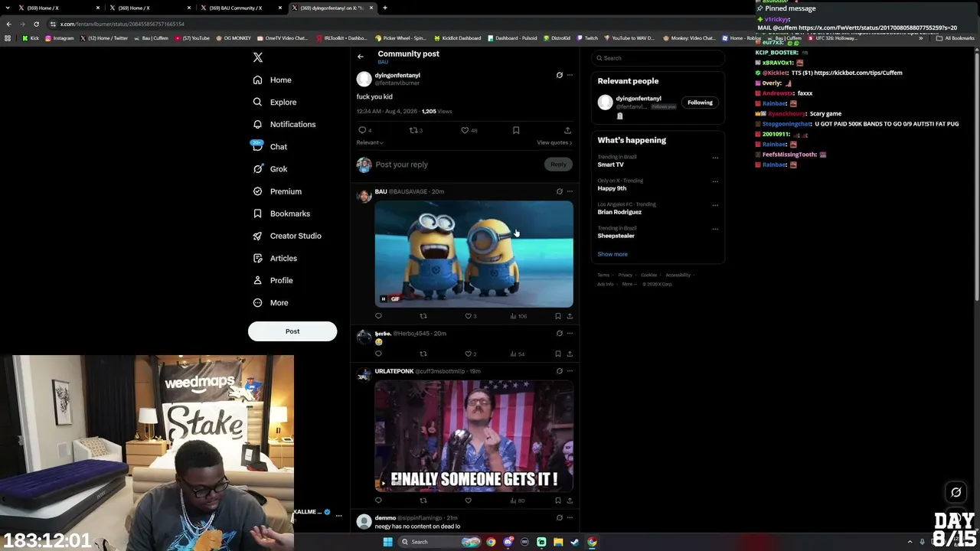Open the Articles menu item
Viewport: 980px width, 551px height.
[275, 258]
